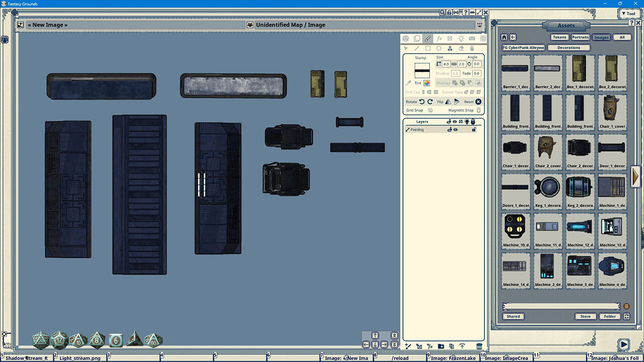Open the Tool dropdown at top right

[x=629, y=14]
